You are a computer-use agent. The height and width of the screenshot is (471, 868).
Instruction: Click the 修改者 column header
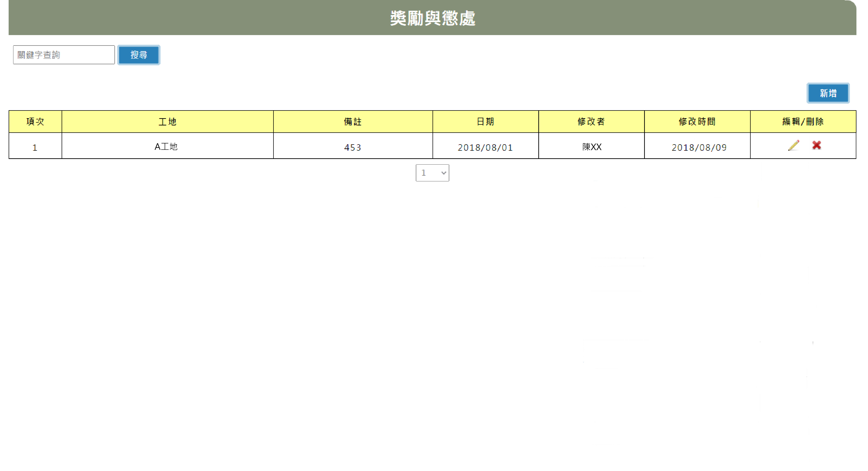point(591,121)
